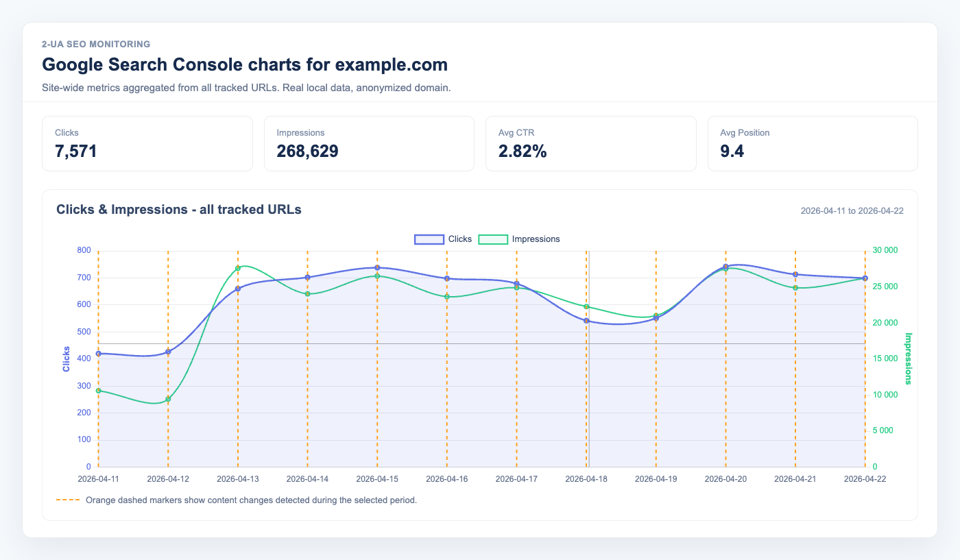Click the 5 000 tick on the Impressions axis

pyautogui.click(x=882, y=431)
